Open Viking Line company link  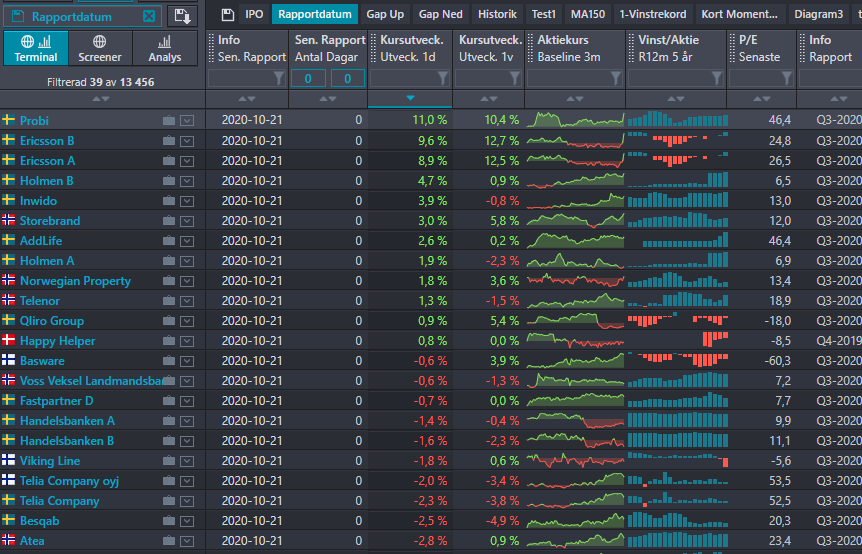(x=50, y=461)
